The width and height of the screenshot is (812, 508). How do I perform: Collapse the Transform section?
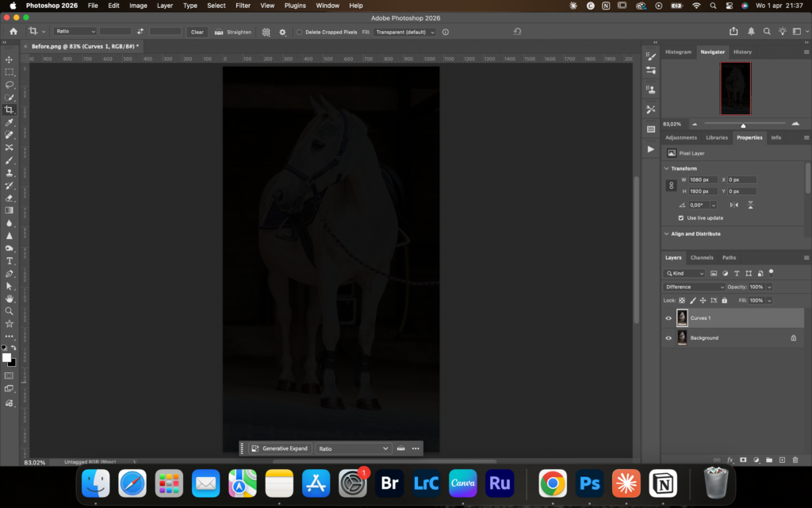click(x=666, y=168)
